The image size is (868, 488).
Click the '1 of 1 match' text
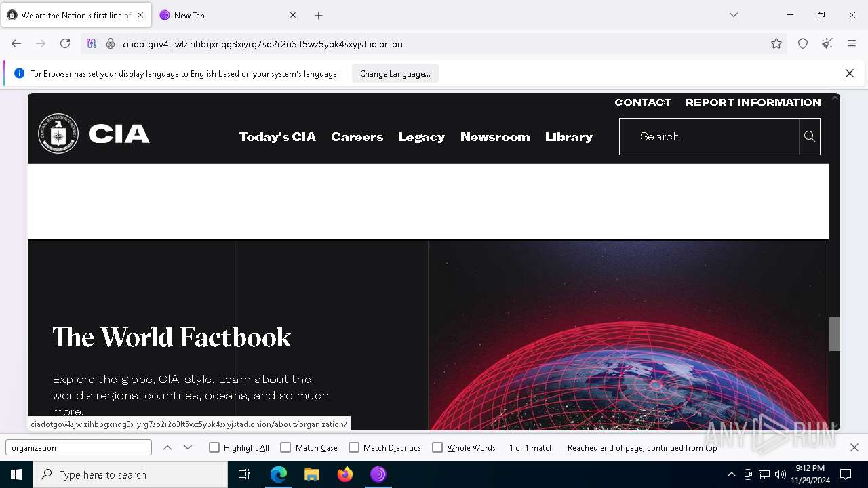click(x=532, y=448)
